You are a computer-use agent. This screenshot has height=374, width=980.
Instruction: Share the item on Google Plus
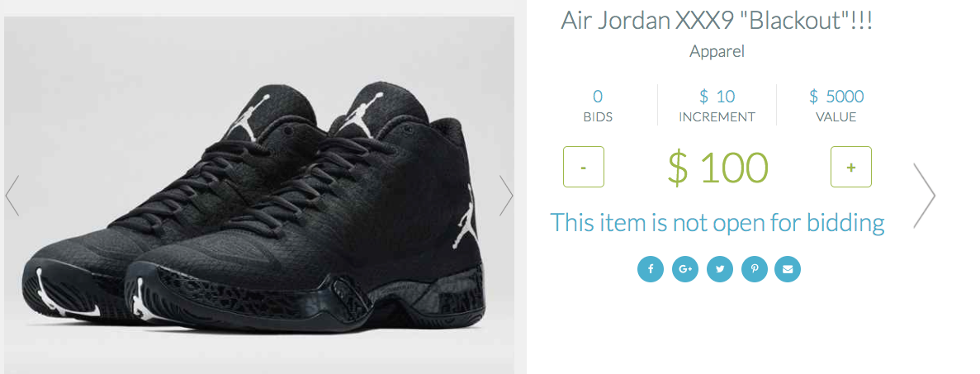click(685, 269)
